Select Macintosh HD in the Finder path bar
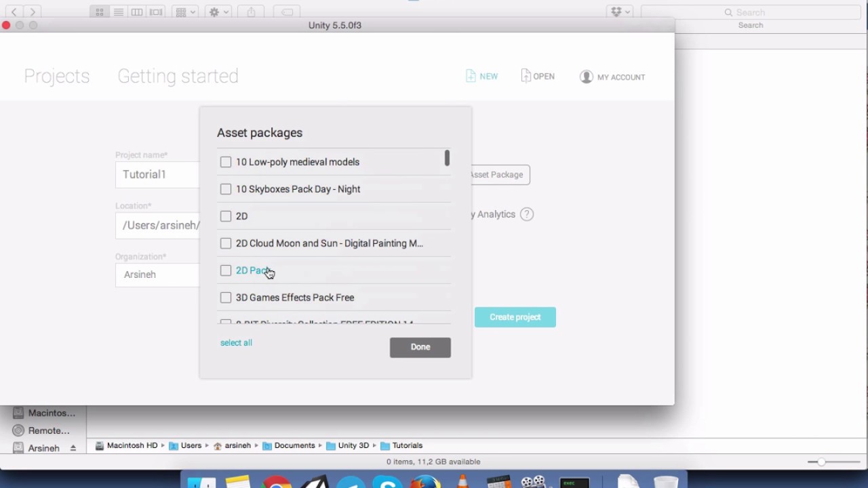The height and width of the screenshot is (488, 868). (127, 446)
